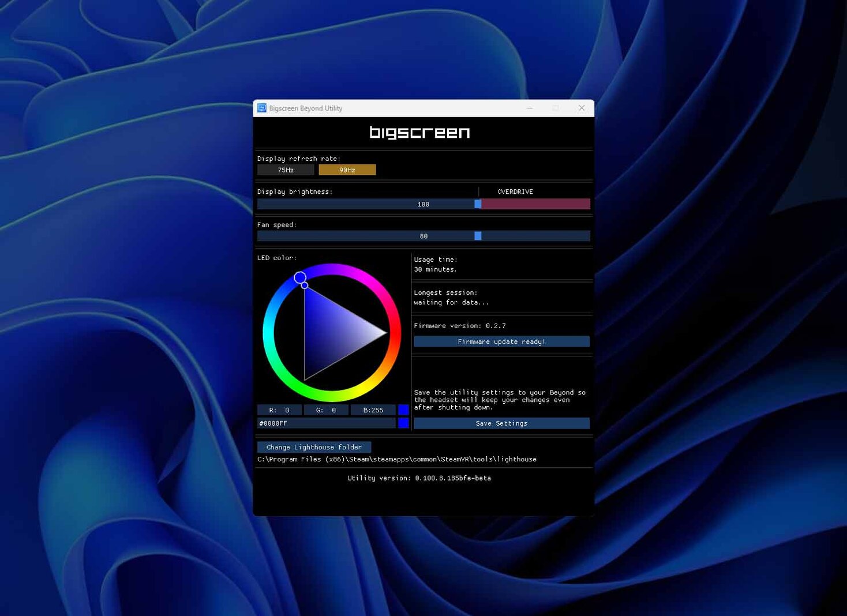Click the hue selector circle on color ring

tap(300, 278)
